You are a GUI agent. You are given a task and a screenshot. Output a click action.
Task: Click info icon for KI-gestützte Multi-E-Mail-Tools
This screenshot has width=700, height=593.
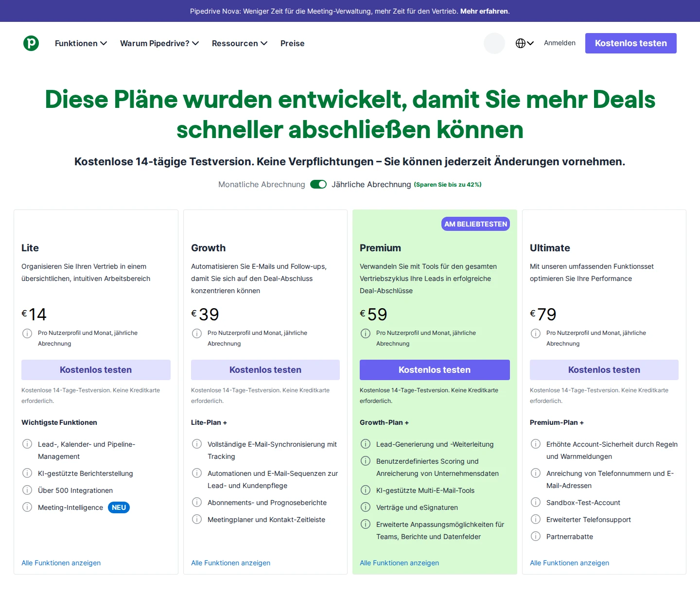366,490
